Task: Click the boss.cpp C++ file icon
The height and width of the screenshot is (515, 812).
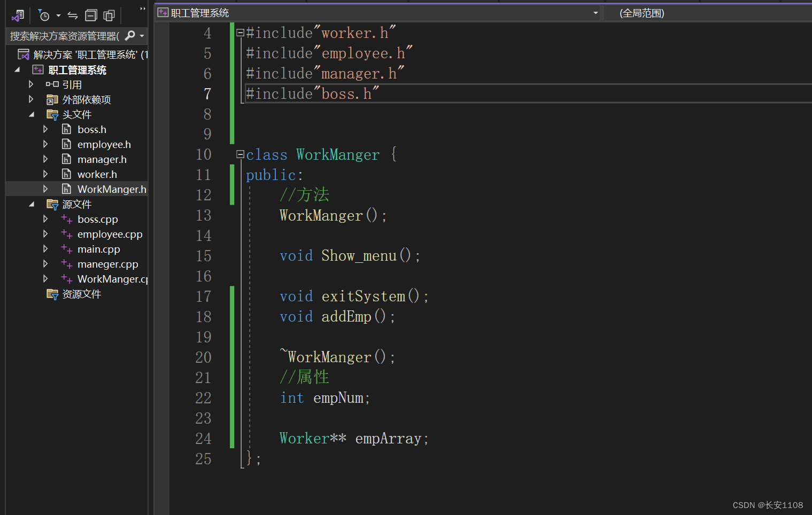Action: click(67, 219)
